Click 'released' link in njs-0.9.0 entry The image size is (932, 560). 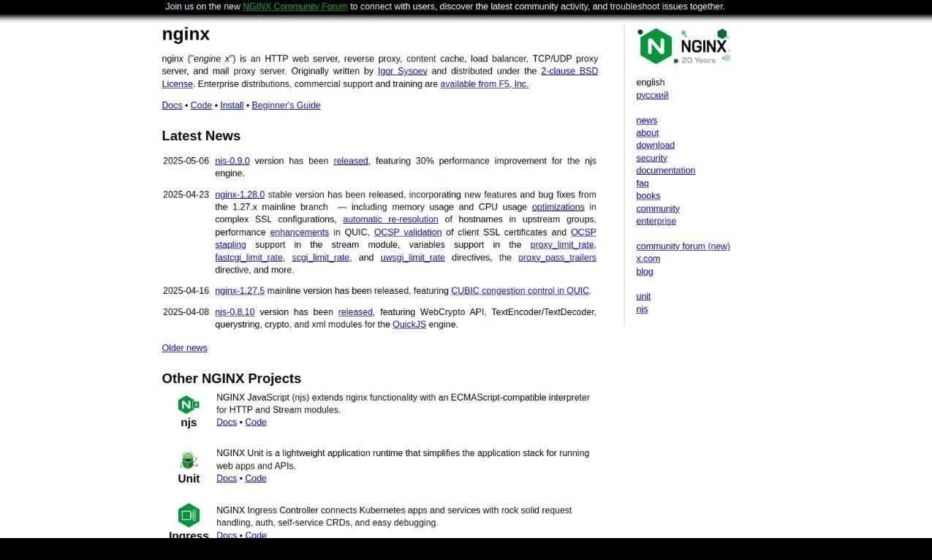click(351, 161)
